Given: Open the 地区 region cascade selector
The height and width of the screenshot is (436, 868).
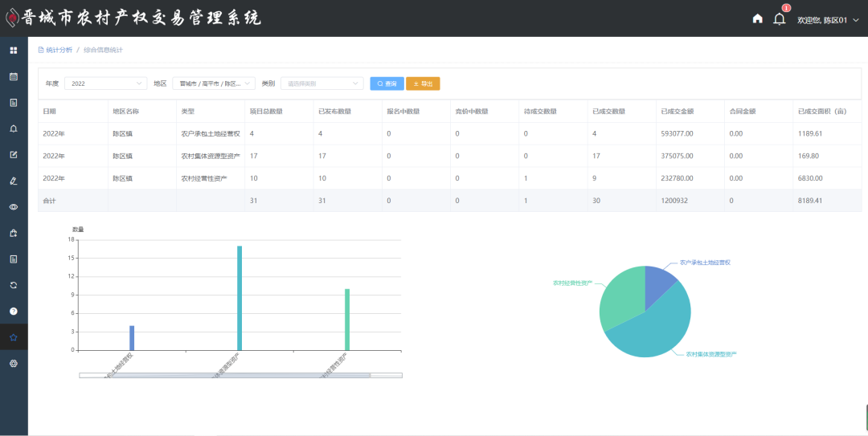Looking at the screenshot, I should click(214, 84).
